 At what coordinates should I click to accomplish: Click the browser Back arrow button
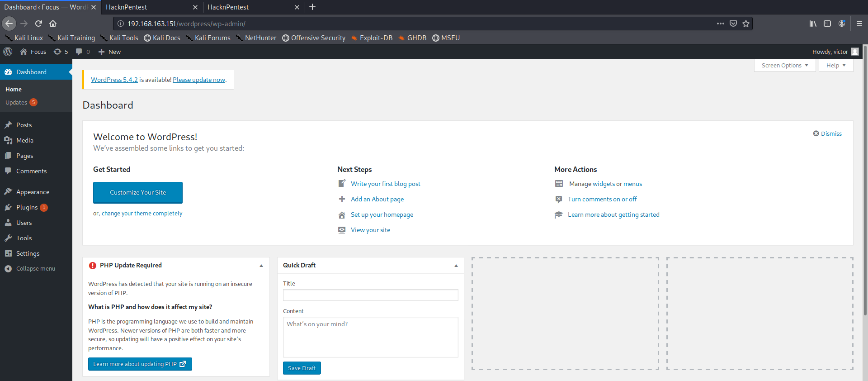tap(9, 24)
